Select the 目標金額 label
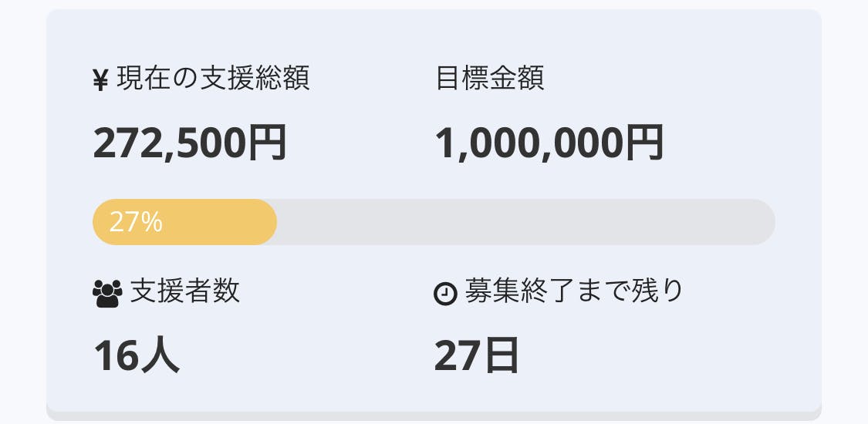Viewport: 868px width, 424px height. click(x=490, y=79)
